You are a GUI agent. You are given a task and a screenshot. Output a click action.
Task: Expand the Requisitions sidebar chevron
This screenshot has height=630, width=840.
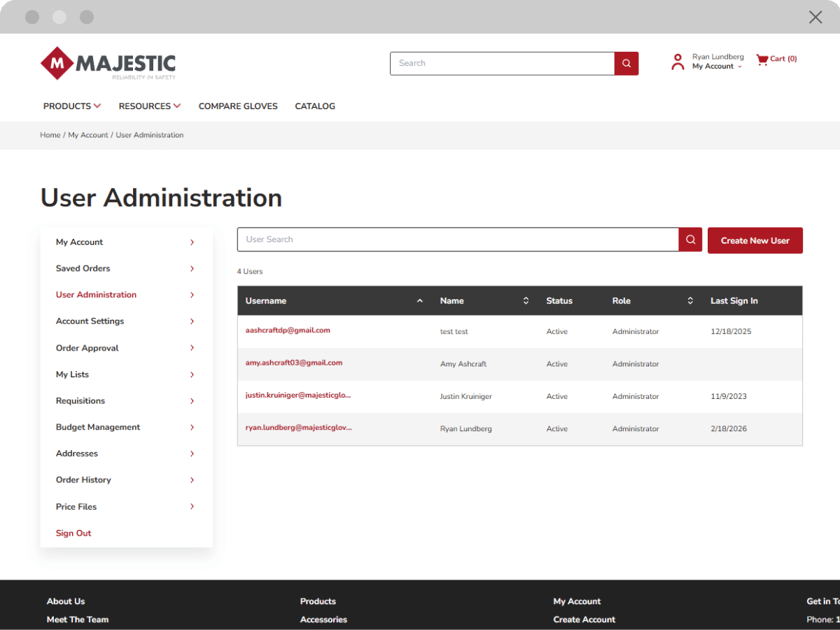[x=191, y=400]
